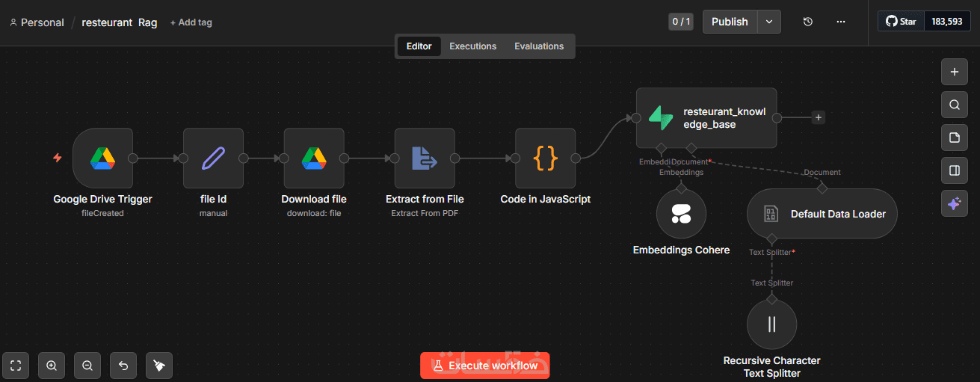This screenshot has width=980, height=382.
Task: Open the file Id edit node
Action: coord(213,158)
